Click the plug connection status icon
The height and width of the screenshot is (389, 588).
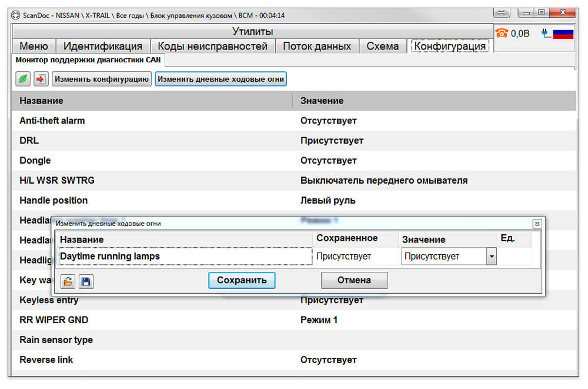(x=545, y=34)
